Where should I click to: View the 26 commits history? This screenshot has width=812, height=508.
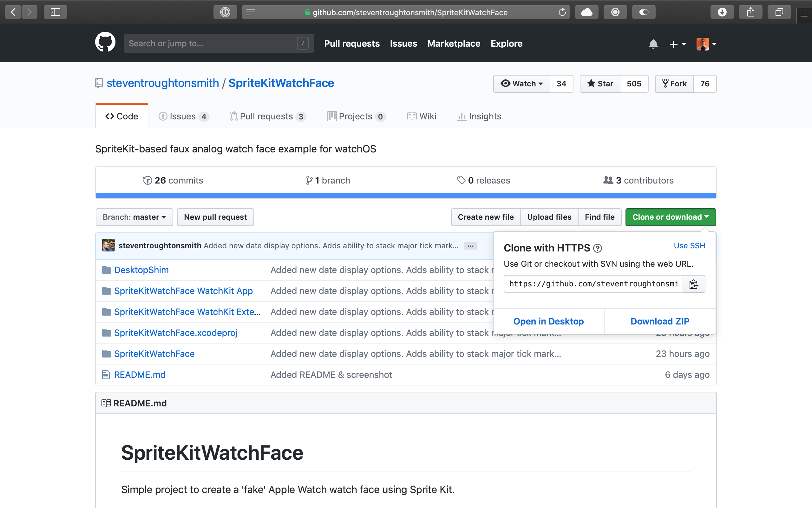pos(173,180)
